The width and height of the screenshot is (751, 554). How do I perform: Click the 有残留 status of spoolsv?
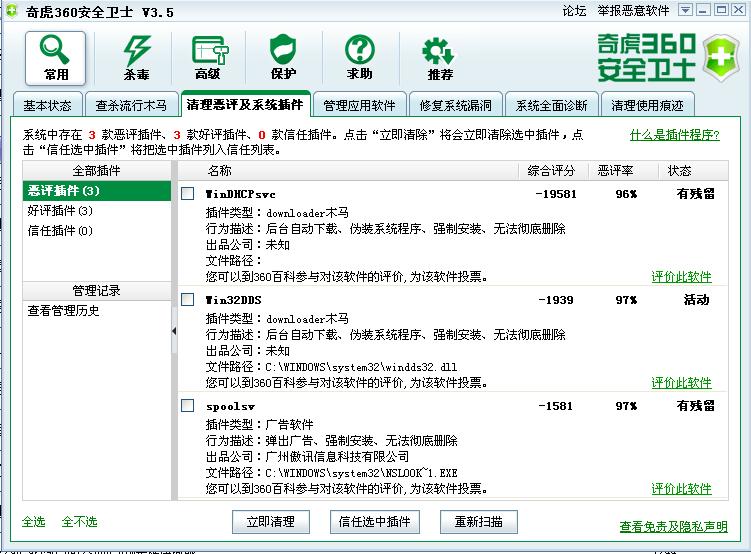pyautogui.click(x=696, y=406)
